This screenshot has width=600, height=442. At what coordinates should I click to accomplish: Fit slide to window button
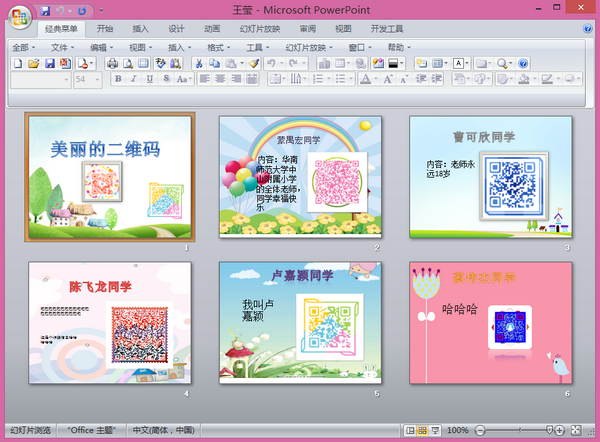[576, 431]
